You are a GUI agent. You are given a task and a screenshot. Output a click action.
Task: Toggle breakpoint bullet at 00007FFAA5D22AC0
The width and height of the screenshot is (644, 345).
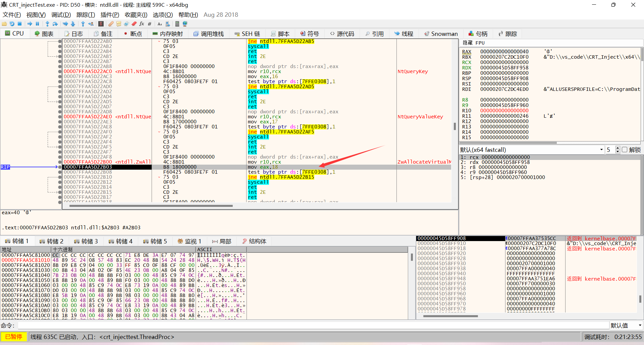(60, 71)
